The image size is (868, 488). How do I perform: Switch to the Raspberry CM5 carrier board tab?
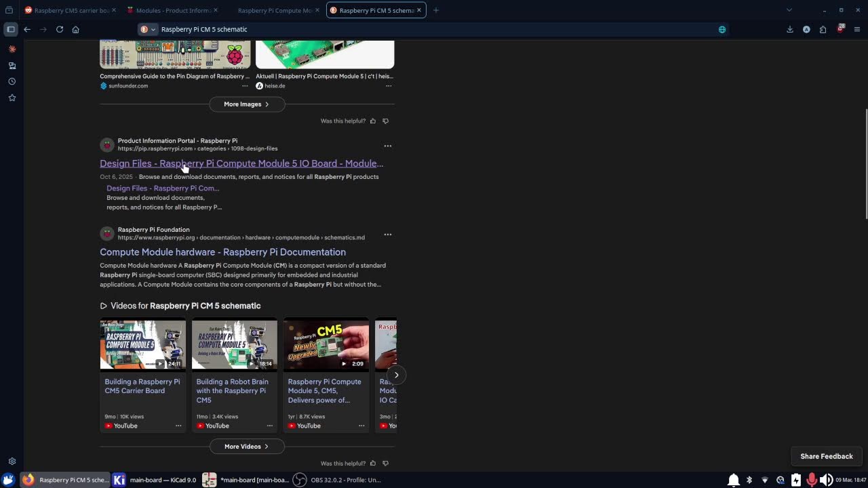click(x=70, y=10)
